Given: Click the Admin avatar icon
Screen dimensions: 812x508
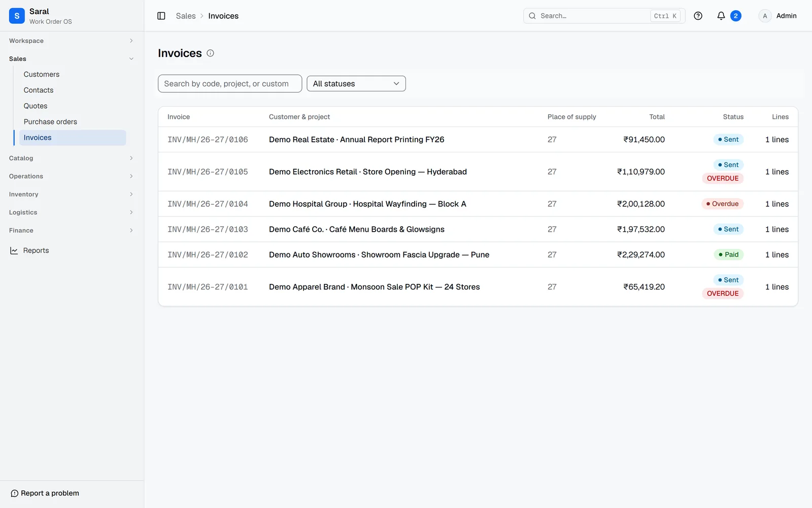Looking at the screenshot, I should point(765,16).
